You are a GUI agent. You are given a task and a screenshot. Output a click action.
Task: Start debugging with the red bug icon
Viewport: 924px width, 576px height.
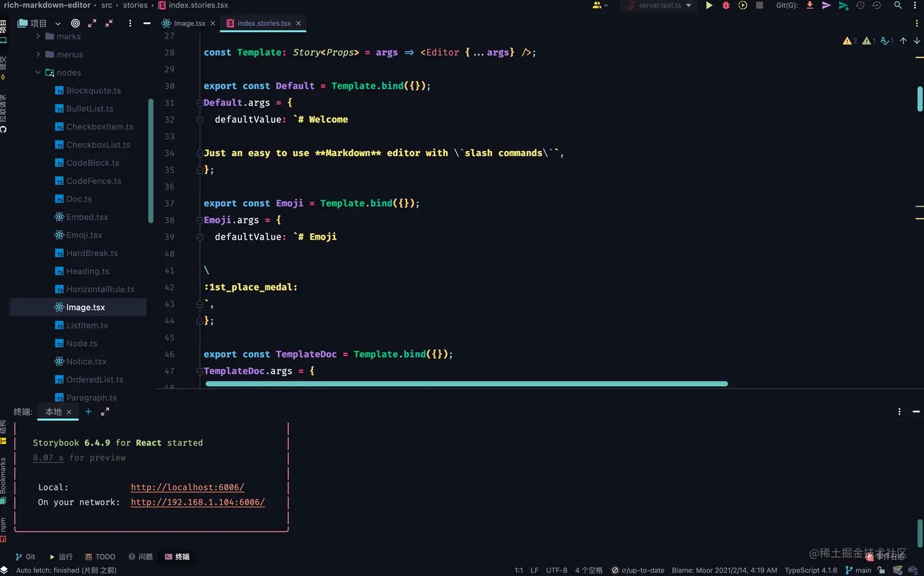[726, 6]
